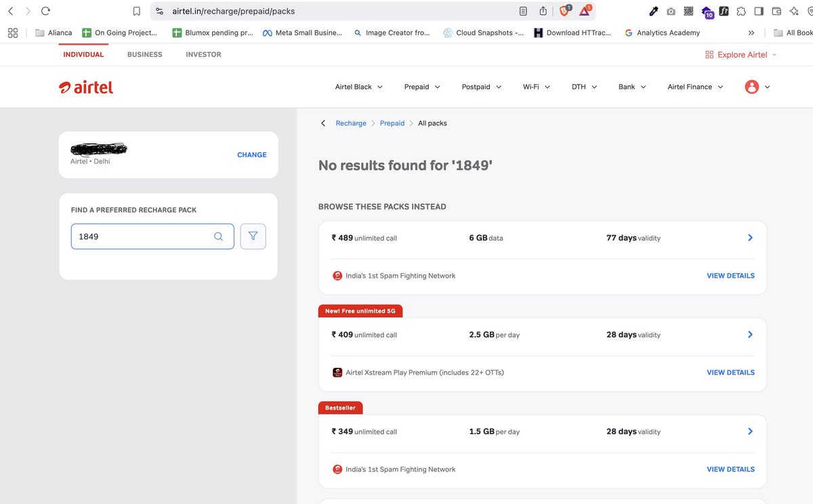The width and height of the screenshot is (813, 504).
Task: Open the Blumox pending bookmark
Action: click(x=213, y=33)
